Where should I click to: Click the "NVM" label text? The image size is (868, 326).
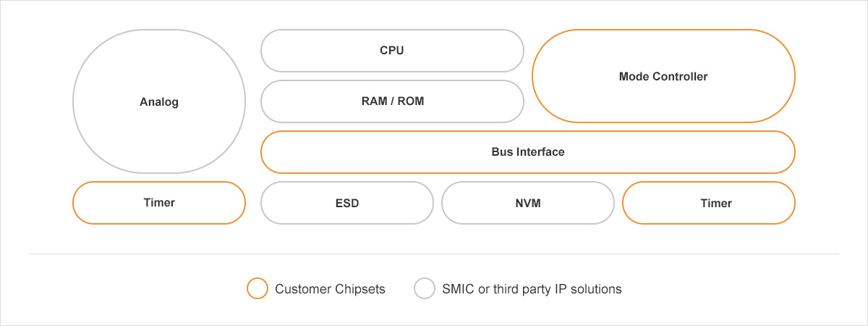pos(528,204)
